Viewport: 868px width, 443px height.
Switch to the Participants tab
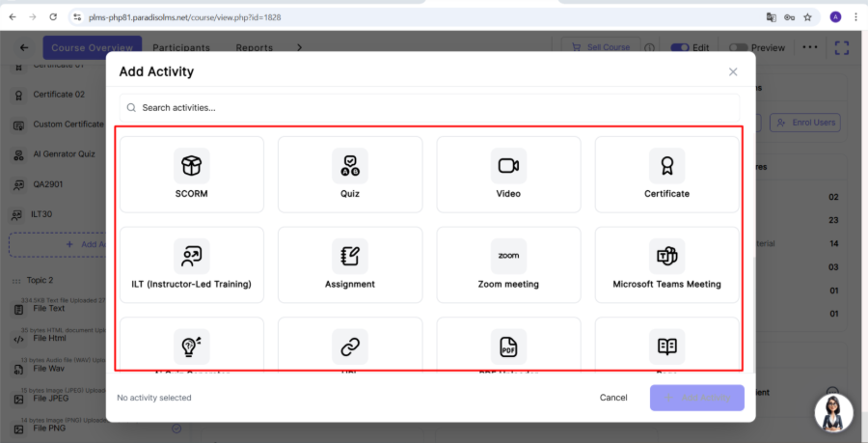pyautogui.click(x=181, y=47)
